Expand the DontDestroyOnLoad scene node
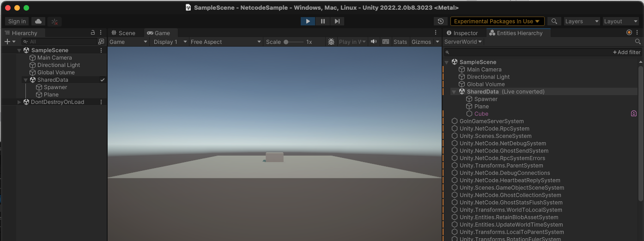The width and height of the screenshot is (644, 241). (19, 102)
